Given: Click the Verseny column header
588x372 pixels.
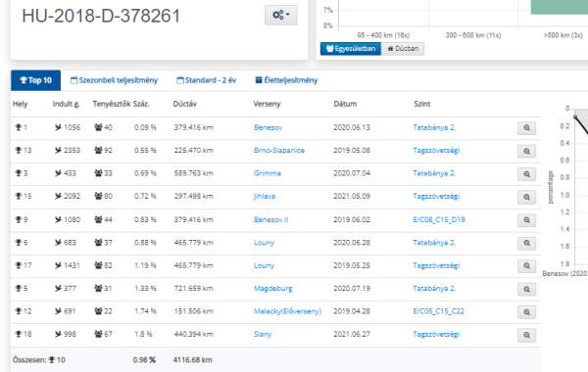Looking at the screenshot, I should (267, 104).
